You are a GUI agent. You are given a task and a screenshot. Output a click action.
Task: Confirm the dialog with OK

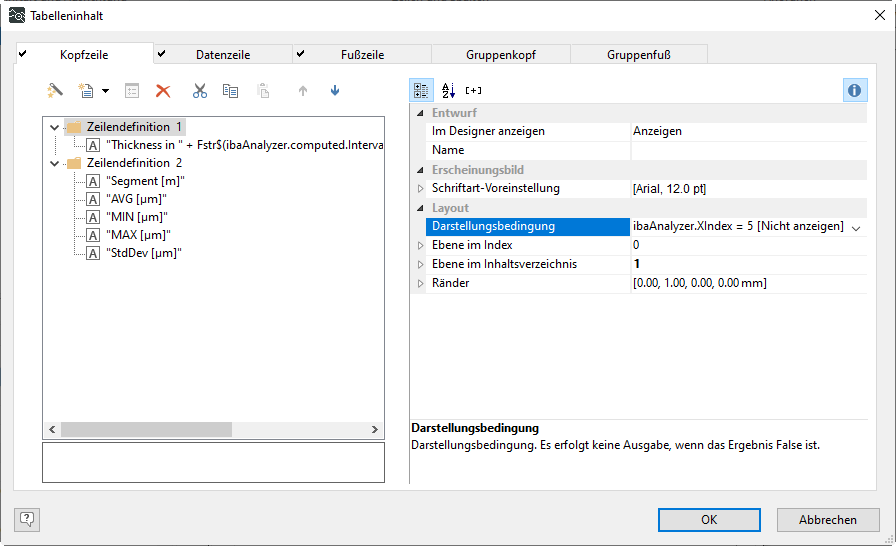(x=708, y=520)
